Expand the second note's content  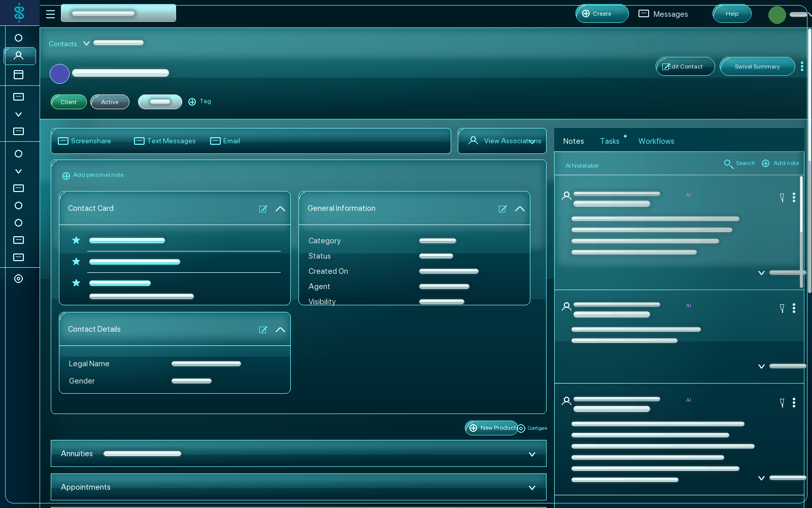tap(761, 366)
